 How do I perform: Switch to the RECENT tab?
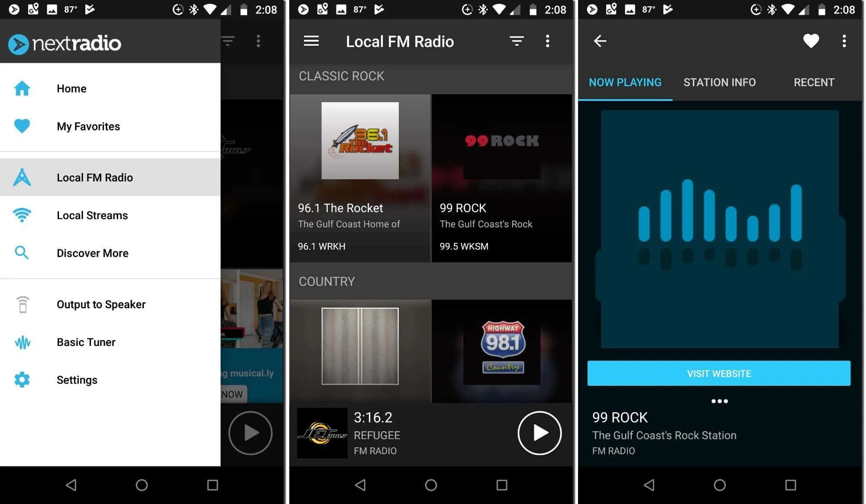point(814,82)
